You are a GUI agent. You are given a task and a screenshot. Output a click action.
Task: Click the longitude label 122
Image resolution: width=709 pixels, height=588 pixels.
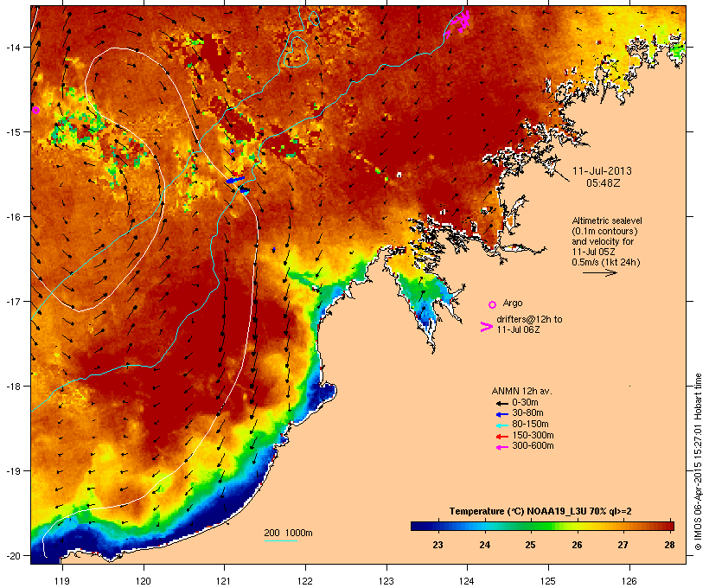click(305, 581)
